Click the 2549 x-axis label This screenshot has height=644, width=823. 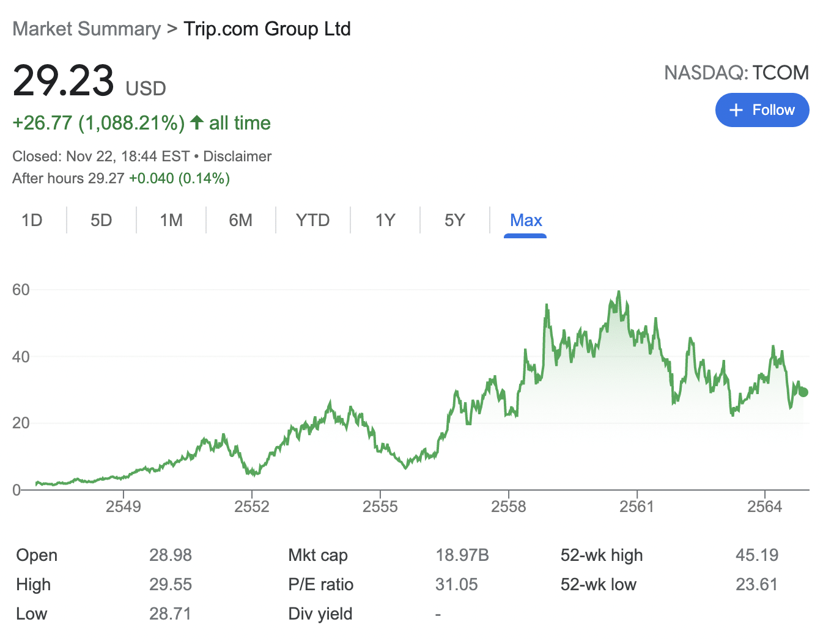pyautogui.click(x=124, y=507)
